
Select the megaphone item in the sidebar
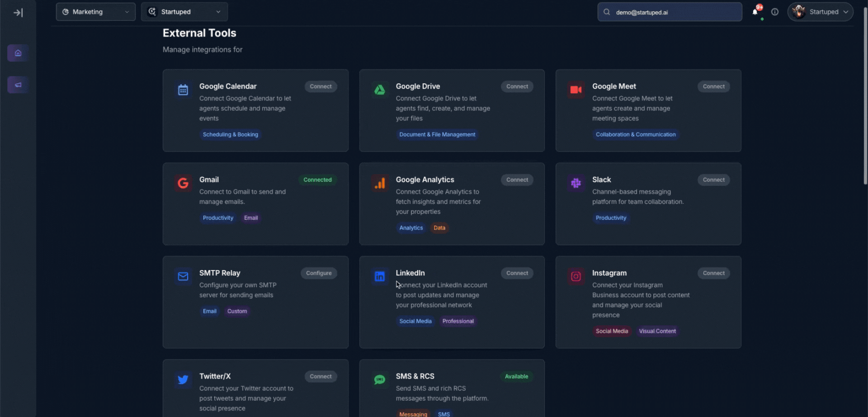[17, 84]
